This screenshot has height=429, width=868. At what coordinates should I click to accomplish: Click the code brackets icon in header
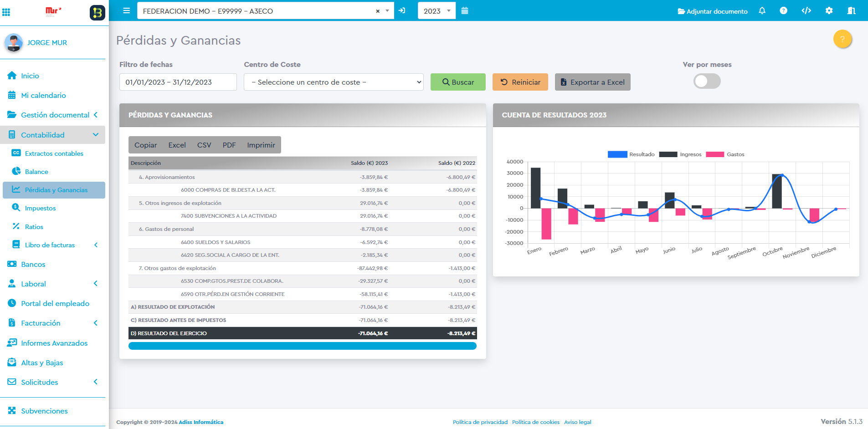coord(806,11)
